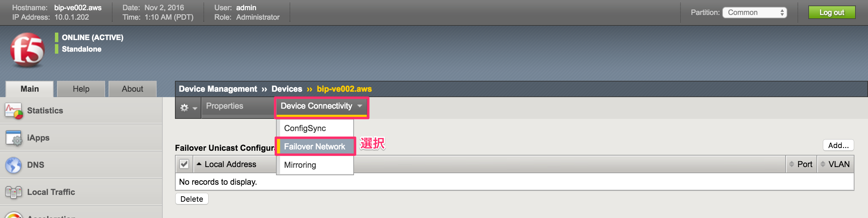Click the F5 logo icon

(27, 50)
